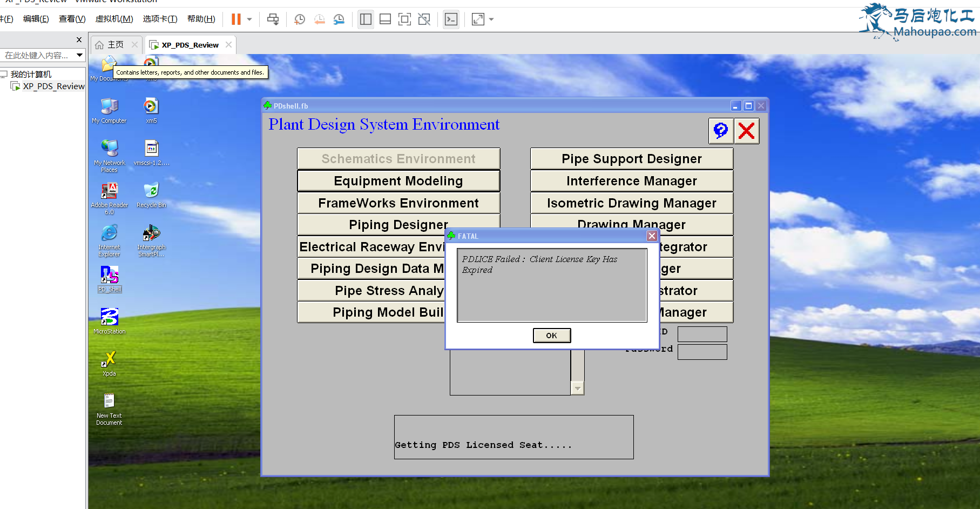This screenshot has width=980, height=509.
Task: Toggle the sidebar library view icon
Action: (366, 19)
